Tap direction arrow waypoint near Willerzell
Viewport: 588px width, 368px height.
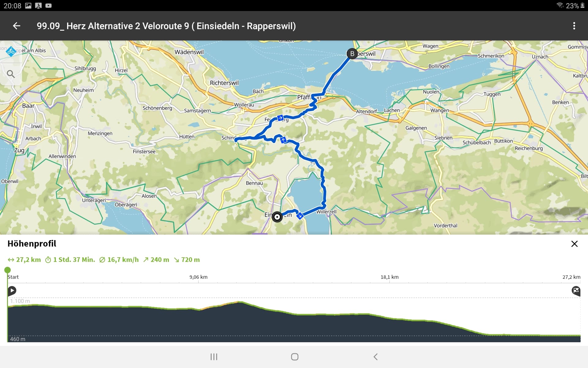click(300, 216)
